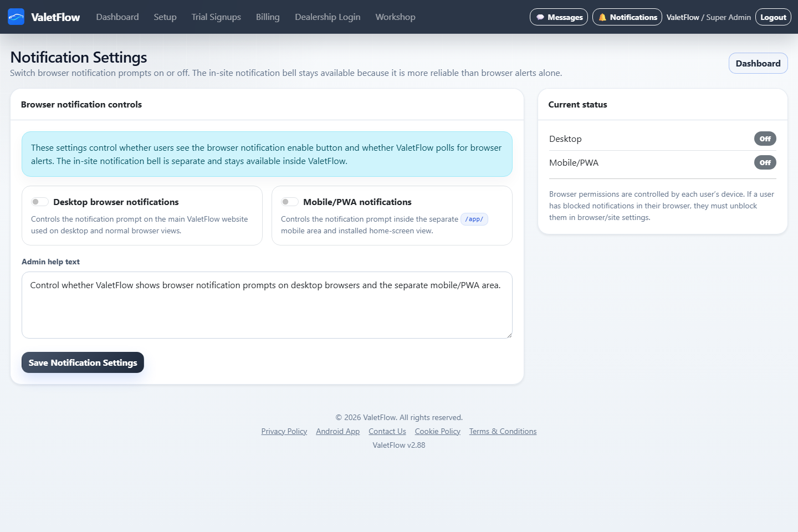Click the bell icon in Notifications
798x532 pixels.
(x=602, y=17)
